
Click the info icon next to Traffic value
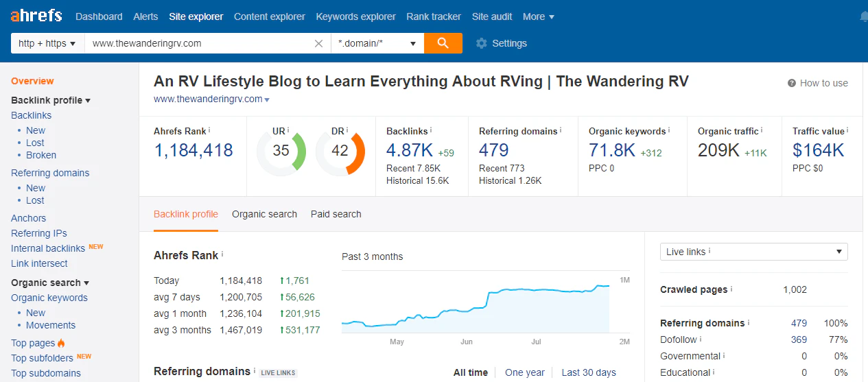(847, 130)
